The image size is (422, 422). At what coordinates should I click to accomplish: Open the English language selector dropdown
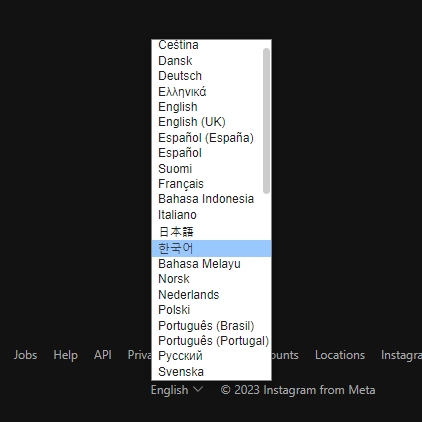[177, 390]
